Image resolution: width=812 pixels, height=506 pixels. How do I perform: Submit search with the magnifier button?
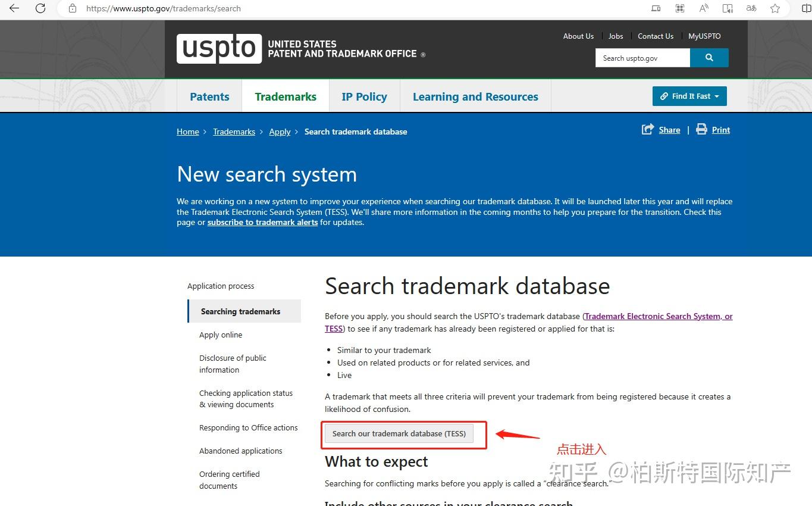coord(709,58)
